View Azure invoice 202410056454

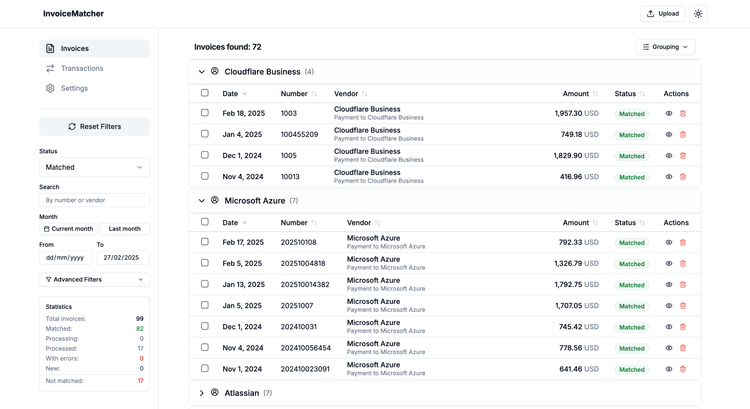(669, 348)
